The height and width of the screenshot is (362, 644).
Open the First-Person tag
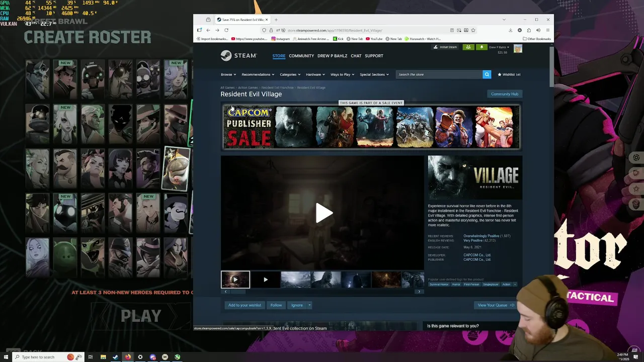click(471, 285)
